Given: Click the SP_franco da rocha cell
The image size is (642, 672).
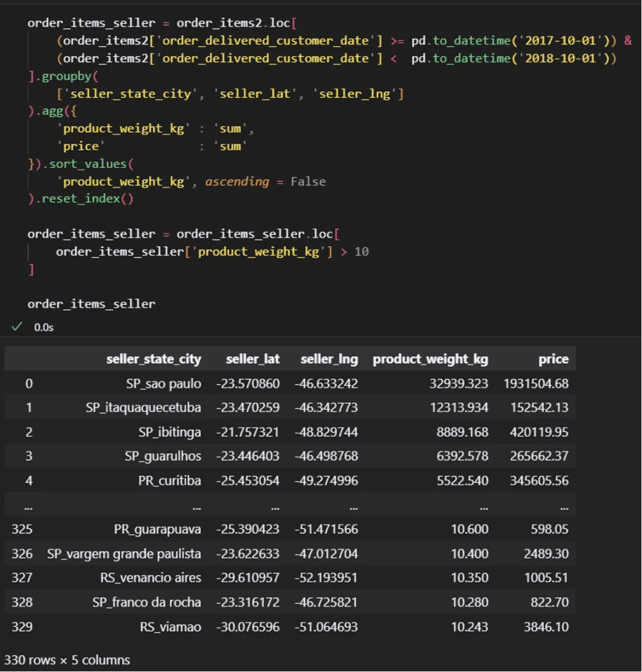Looking at the screenshot, I should [x=146, y=602].
